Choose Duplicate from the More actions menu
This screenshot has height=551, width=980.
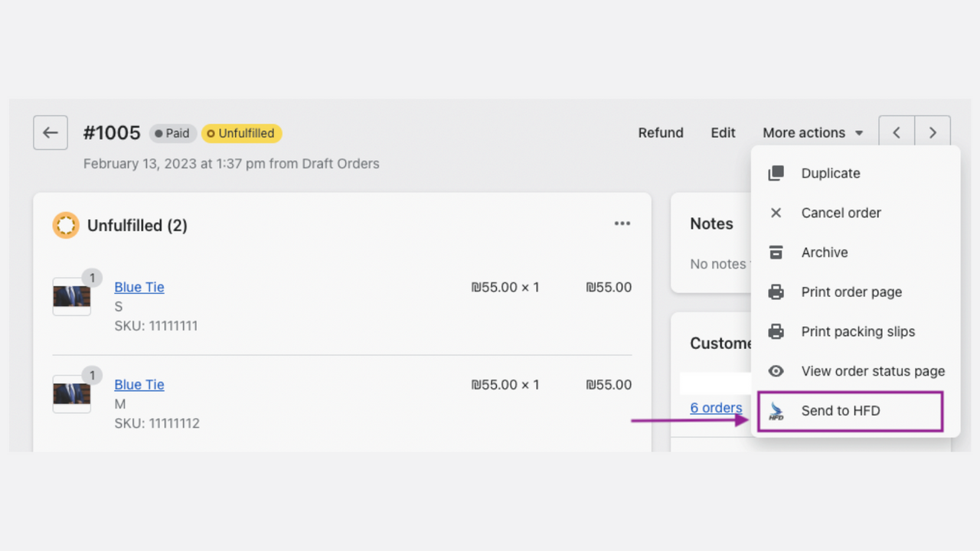coord(831,173)
